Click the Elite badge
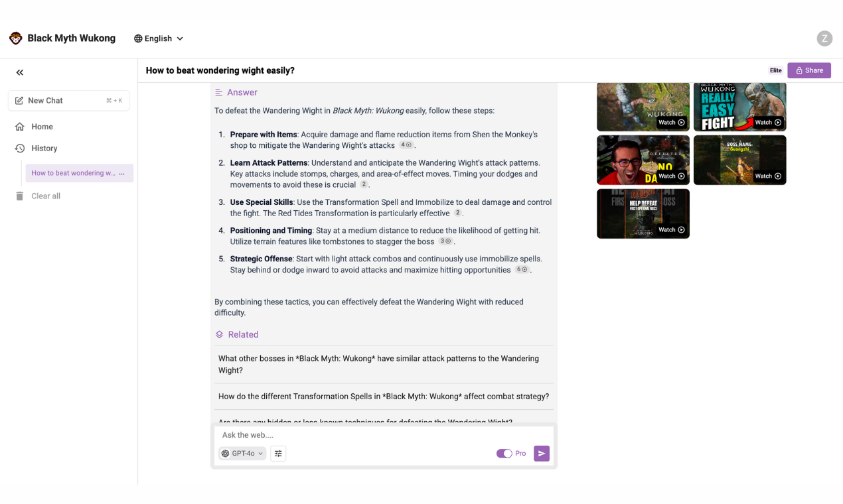Viewport: 843px width, 504px height. pos(775,70)
